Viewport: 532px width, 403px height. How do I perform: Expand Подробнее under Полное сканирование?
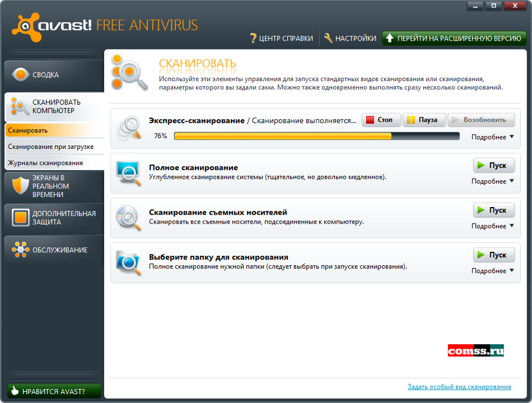[x=493, y=181]
